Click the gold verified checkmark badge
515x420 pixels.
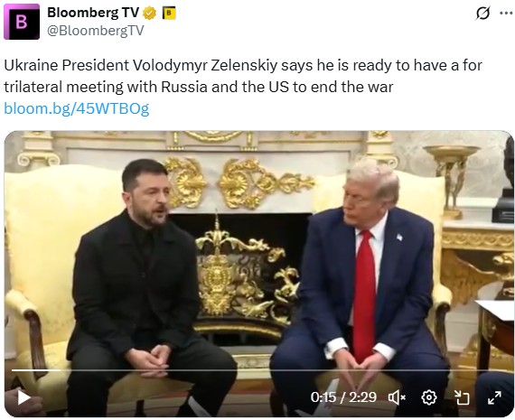point(149,14)
